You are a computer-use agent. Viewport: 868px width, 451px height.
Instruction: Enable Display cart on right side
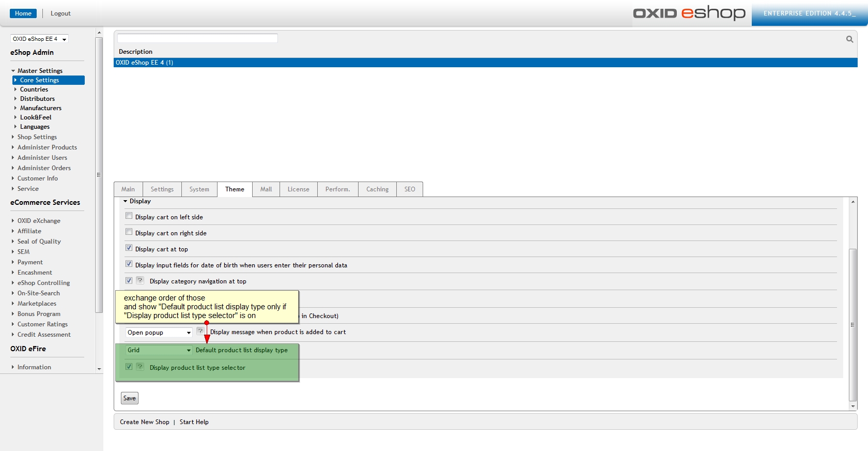[x=129, y=232]
